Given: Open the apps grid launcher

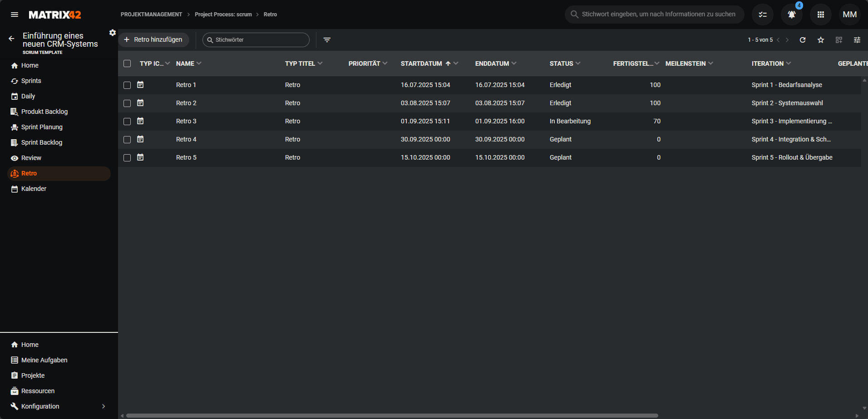Looking at the screenshot, I should [820, 15].
